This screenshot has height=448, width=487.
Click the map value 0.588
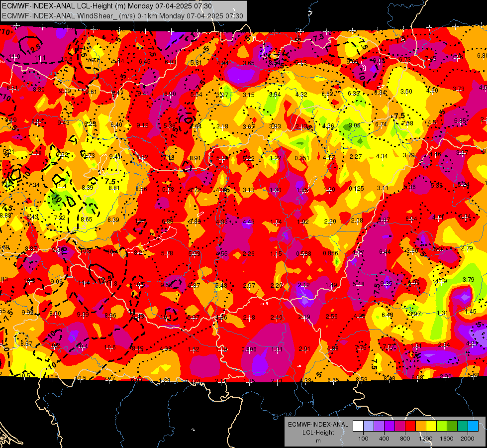click(303, 254)
